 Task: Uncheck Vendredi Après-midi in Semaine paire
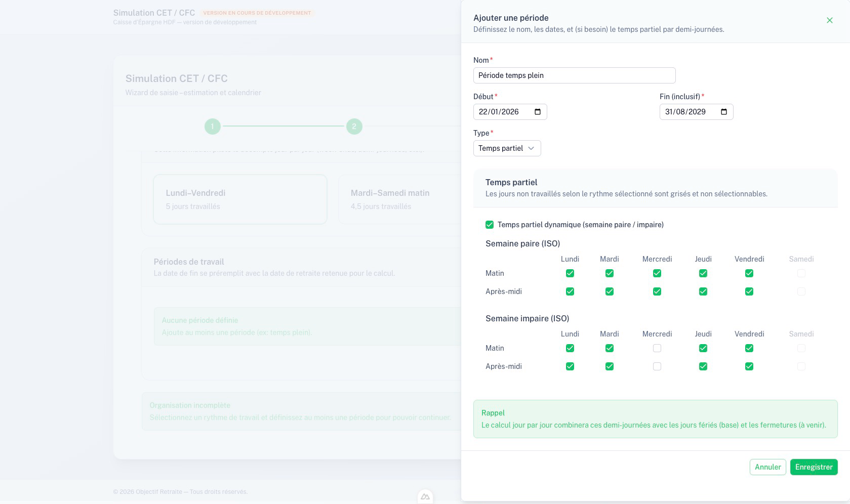point(749,291)
